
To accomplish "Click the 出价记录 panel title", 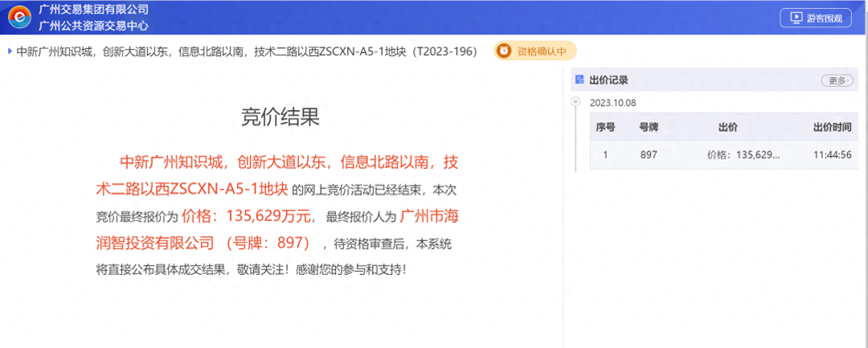I will 608,80.
